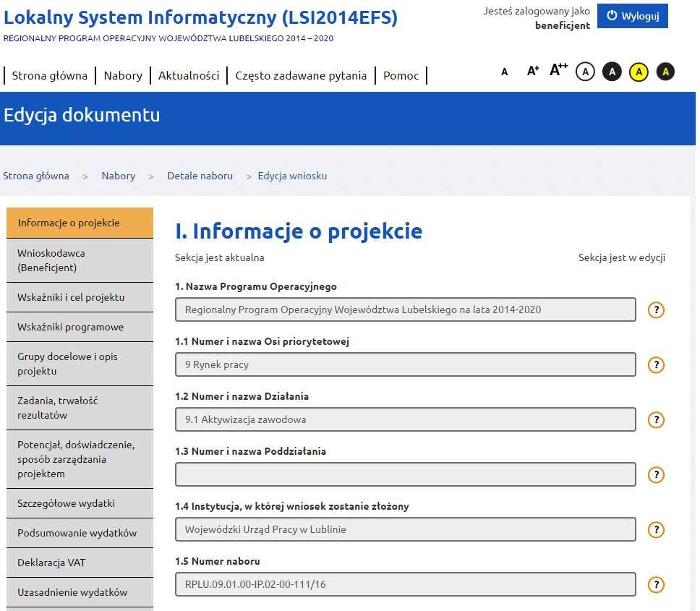The image size is (700, 611).
Task: Open Potencjał, doświadczenie section
Action: [80, 459]
